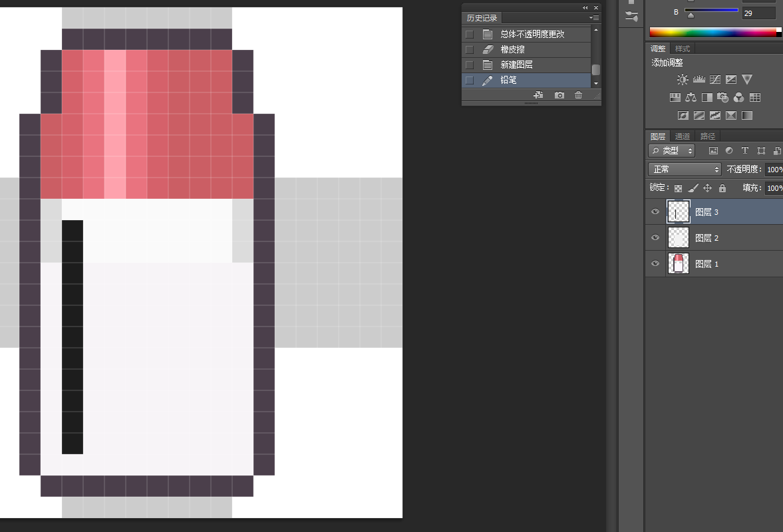This screenshot has width=783, height=532.
Task: Add a Hue/Saturation adjustment layer
Action: pos(675,97)
